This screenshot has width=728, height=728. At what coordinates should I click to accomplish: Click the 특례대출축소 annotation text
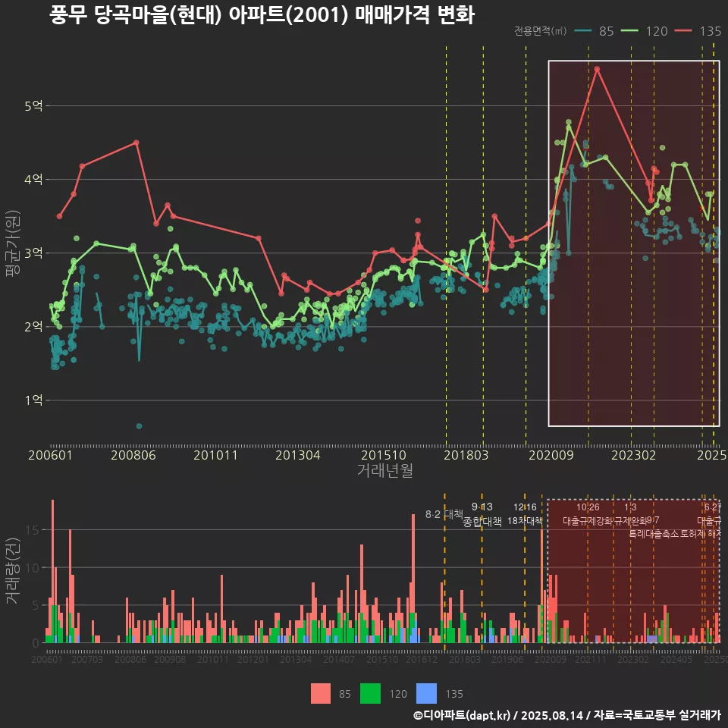click(654, 534)
